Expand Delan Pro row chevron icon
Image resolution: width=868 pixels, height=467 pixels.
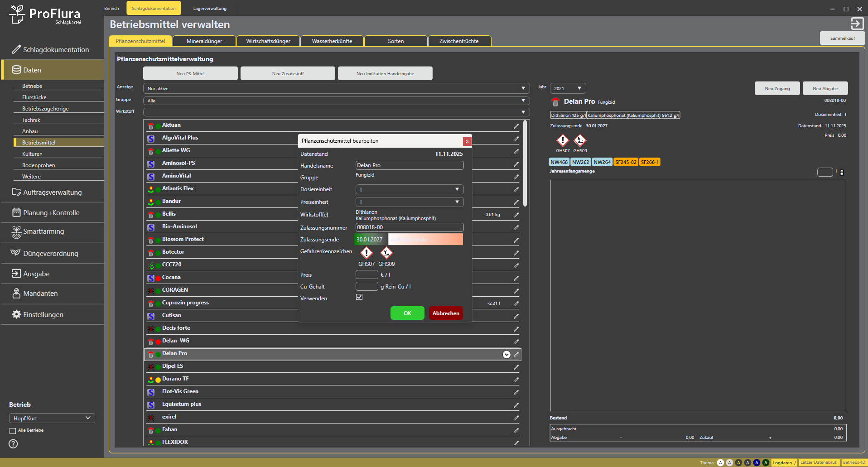point(506,354)
